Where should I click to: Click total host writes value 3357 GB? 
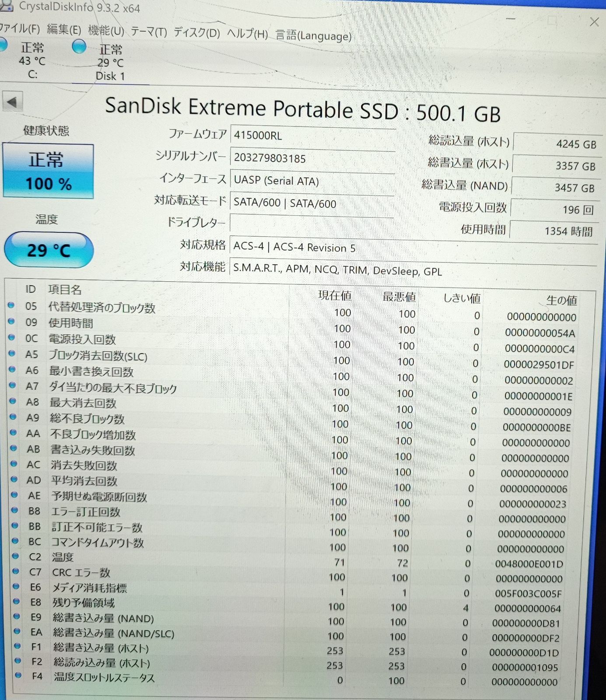pos(556,165)
